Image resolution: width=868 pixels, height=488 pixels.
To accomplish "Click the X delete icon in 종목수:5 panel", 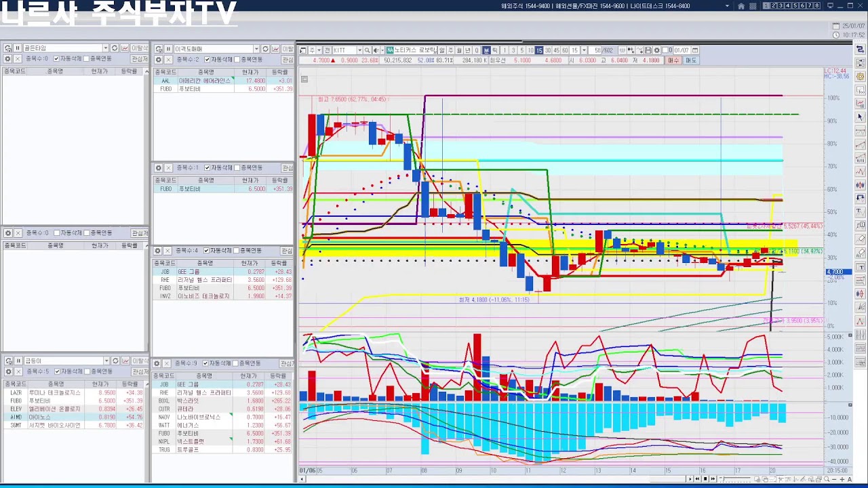I will [18, 371].
